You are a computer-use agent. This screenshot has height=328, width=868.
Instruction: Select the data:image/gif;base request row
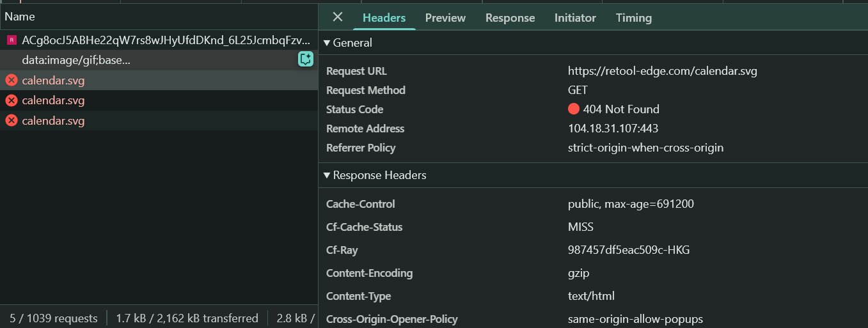click(76, 60)
